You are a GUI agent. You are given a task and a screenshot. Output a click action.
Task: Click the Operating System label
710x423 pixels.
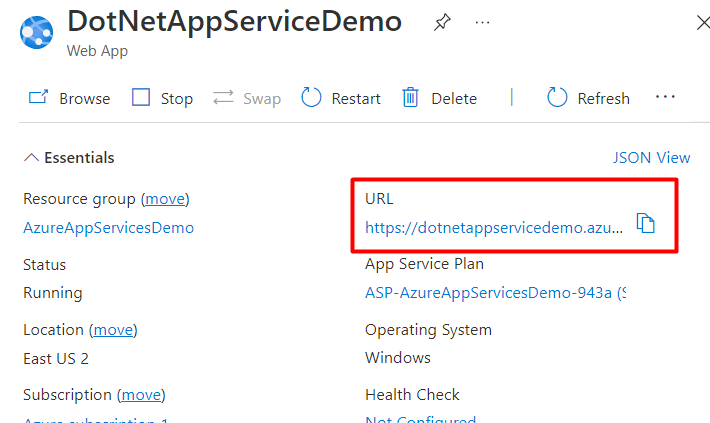[428, 330]
